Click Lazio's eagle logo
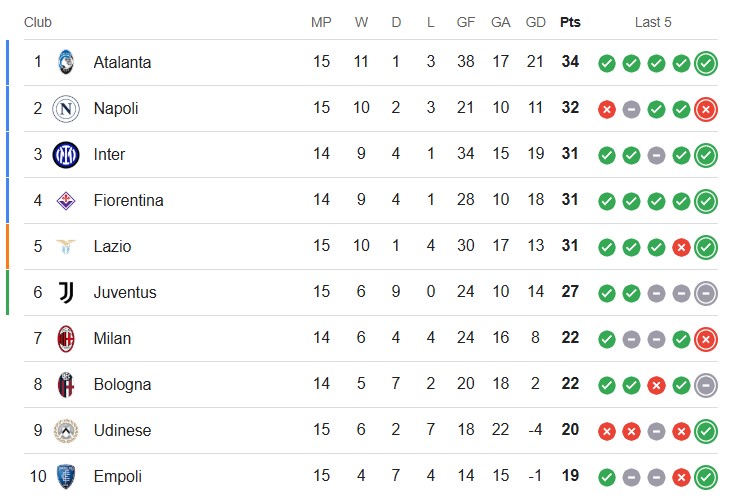The image size is (736, 498). click(66, 246)
